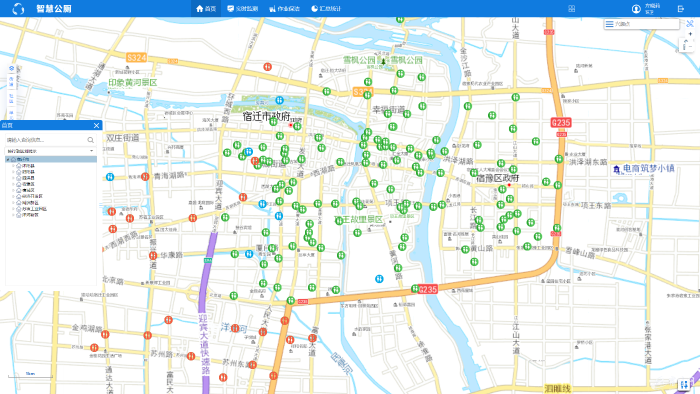Click the hamburger icon in map search box
700x394 pixels.
(x=609, y=24)
